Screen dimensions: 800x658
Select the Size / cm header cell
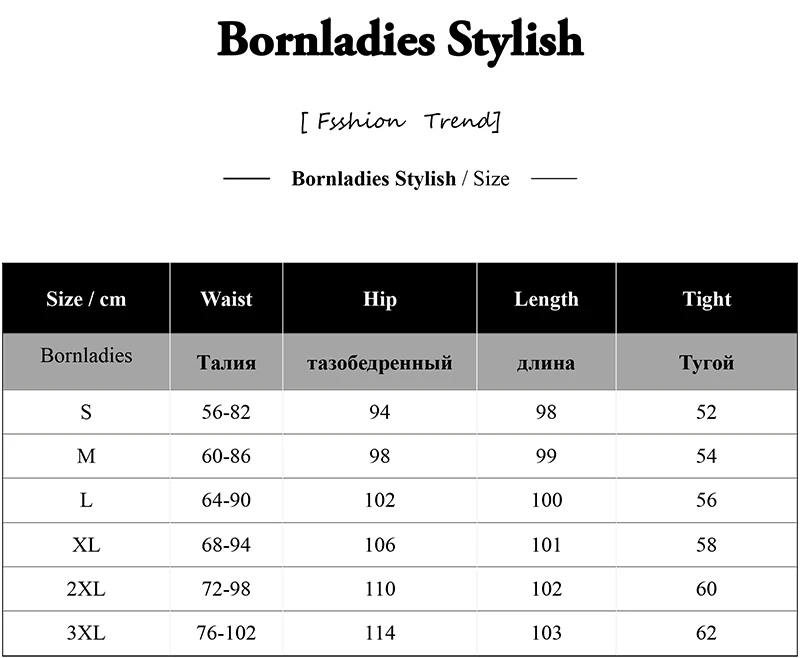[x=86, y=299]
